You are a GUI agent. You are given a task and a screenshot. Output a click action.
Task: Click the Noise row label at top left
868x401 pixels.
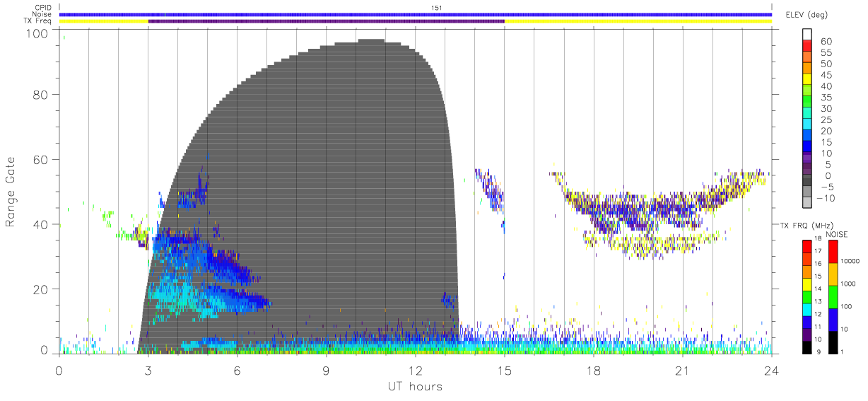pos(42,14)
